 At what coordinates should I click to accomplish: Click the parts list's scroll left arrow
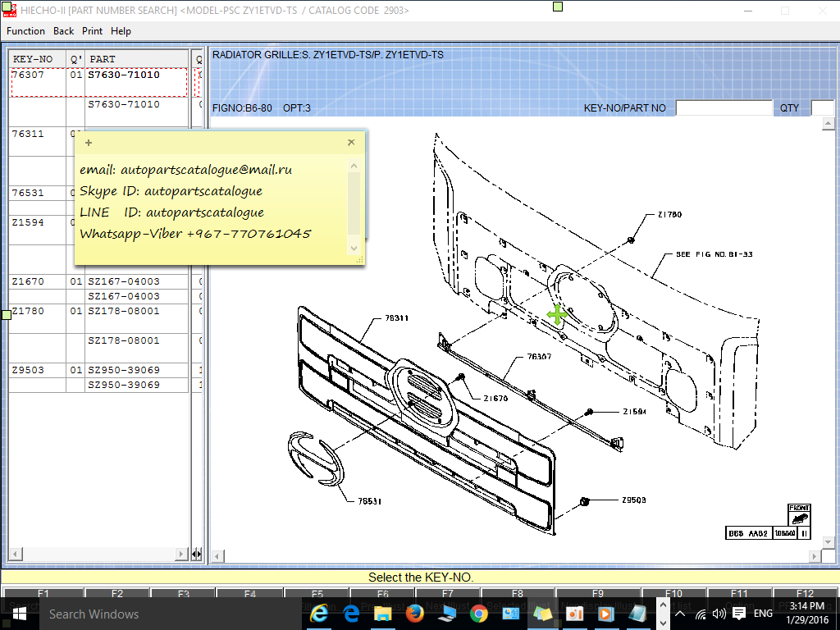[16, 554]
